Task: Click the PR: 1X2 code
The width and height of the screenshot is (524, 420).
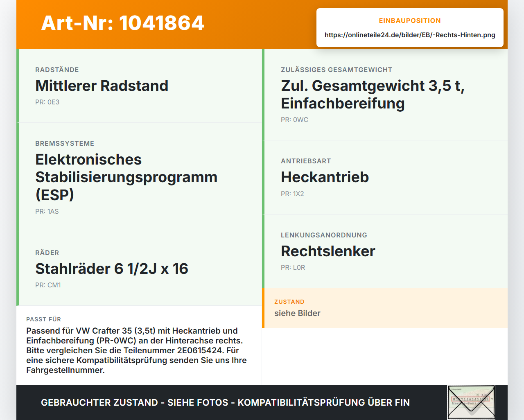Action: point(292,194)
